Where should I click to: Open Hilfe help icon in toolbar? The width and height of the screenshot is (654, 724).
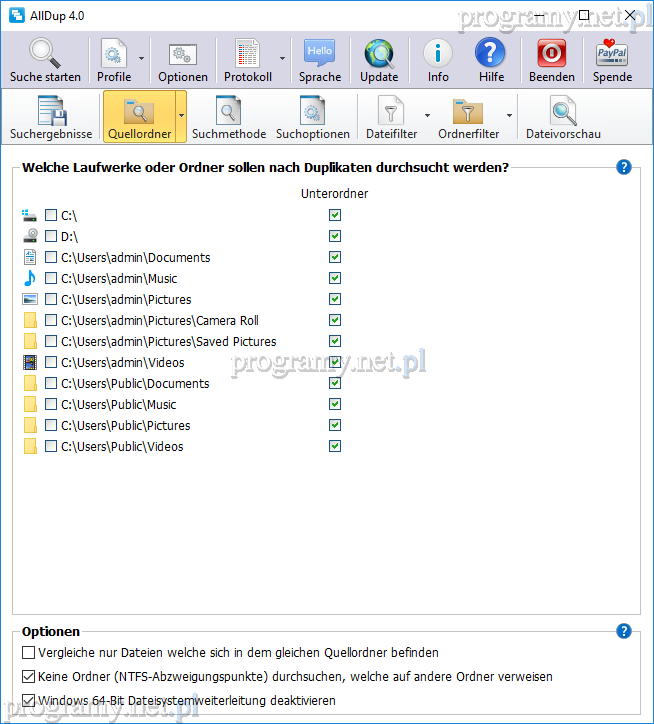click(x=491, y=60)
